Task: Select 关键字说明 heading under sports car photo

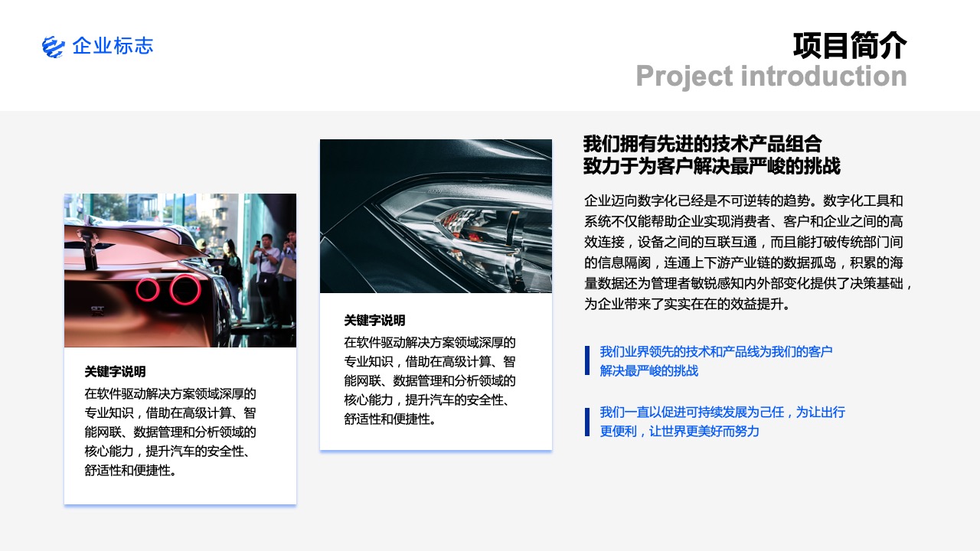Action: pos(115,372)
